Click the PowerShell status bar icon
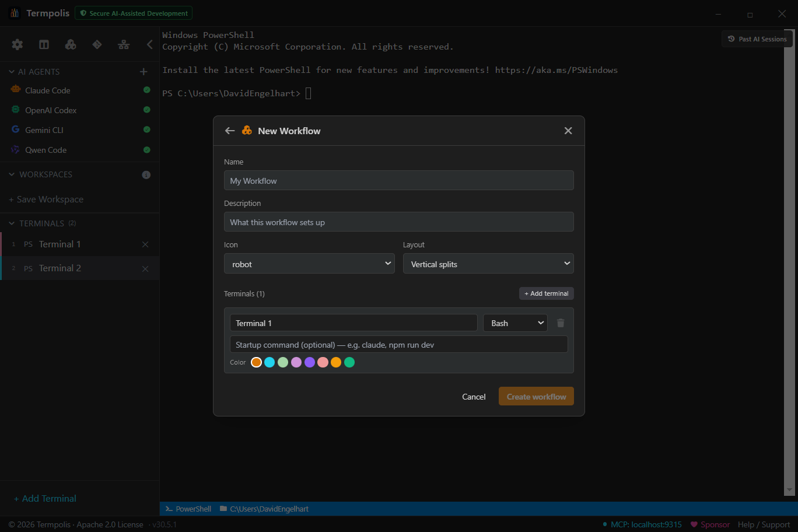The image size is (798, 532). [x=169, y=509]
